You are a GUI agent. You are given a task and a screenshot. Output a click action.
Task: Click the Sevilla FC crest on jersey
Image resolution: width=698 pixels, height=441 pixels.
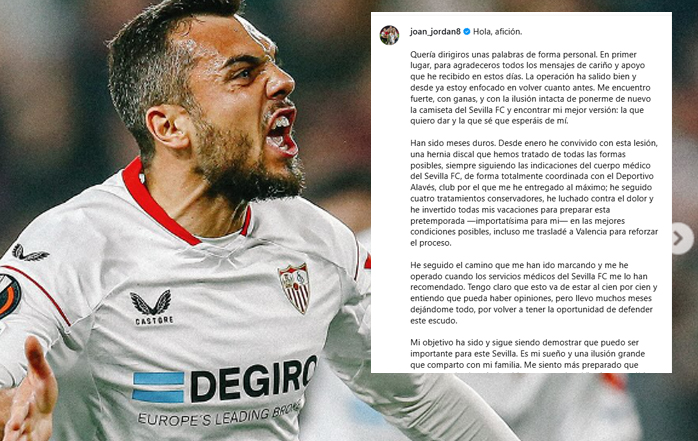click(x=295, y=287)
